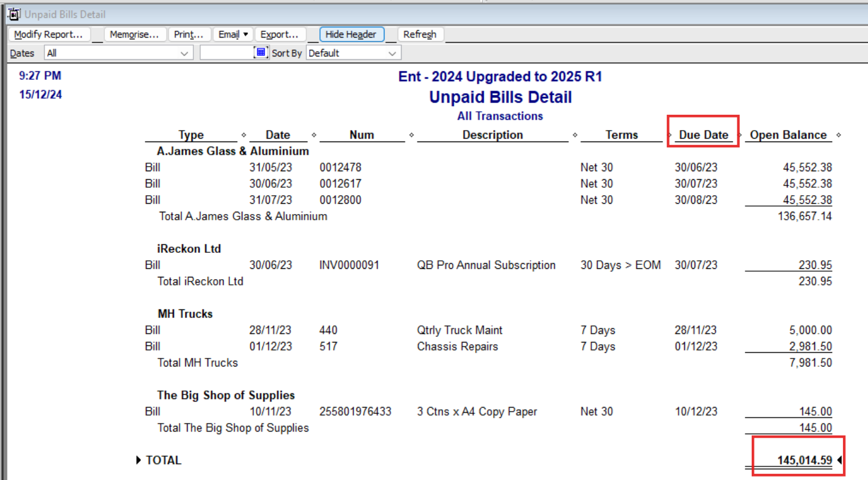Image resolution: width=868 pixels, height=480 pixels.
Task: Toggle the Hide Header button
Action: click(x=351, y=34)
